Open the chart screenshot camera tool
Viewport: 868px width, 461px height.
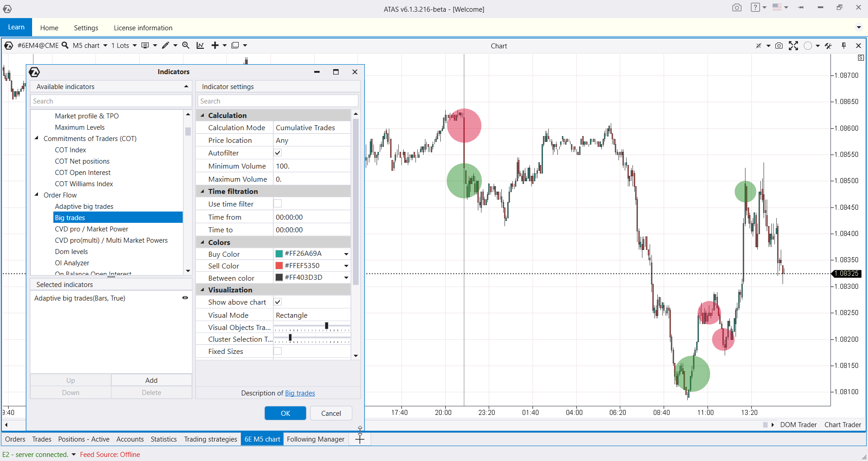pos(778,46)
